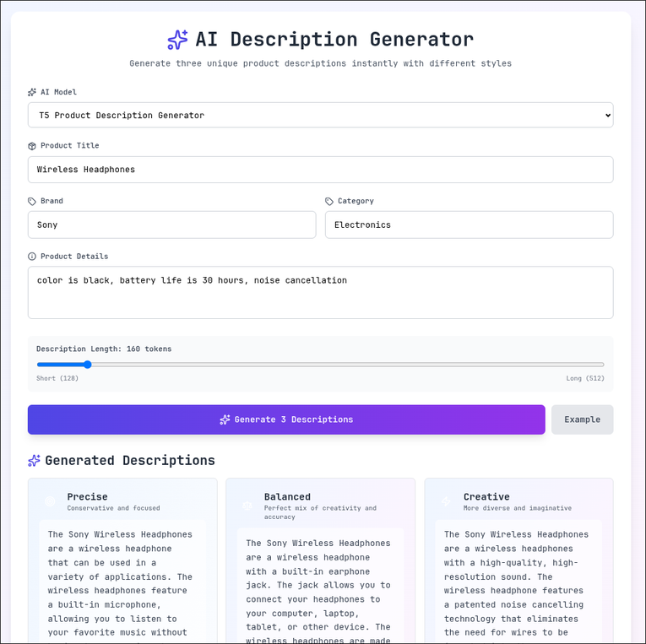
Task: Click the Perfect mix of creativity subtitle
Action: click(x=320, y=512)
